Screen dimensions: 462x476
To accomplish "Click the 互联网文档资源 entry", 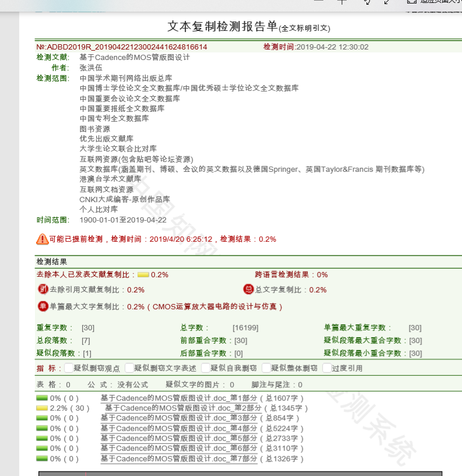I will (106, 190).
